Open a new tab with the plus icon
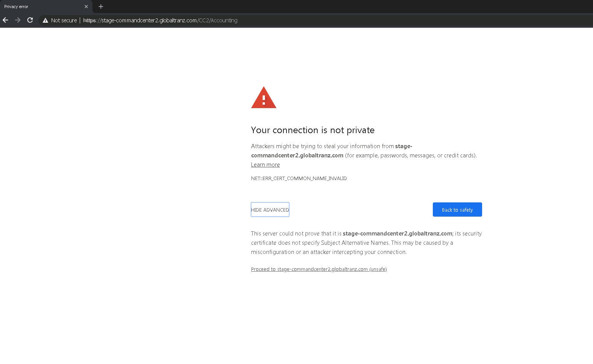593x364 pixels. (x=101, y=7)
